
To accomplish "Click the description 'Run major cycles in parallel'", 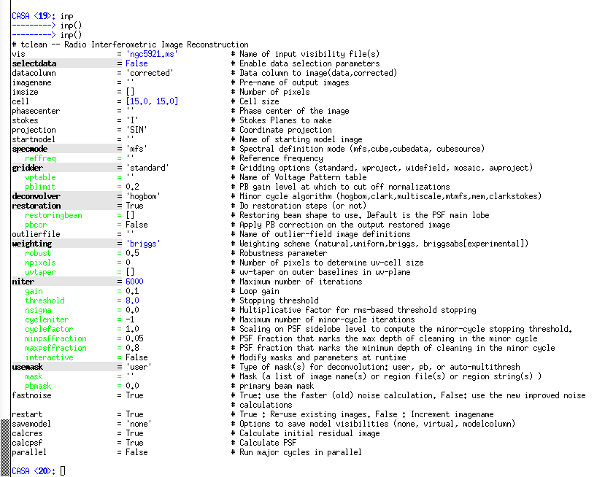I will (301, 452).
